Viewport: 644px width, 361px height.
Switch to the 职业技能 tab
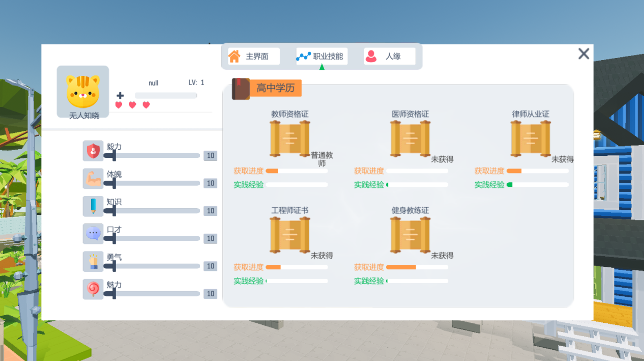pyautogui.click(x=322, y=56)
